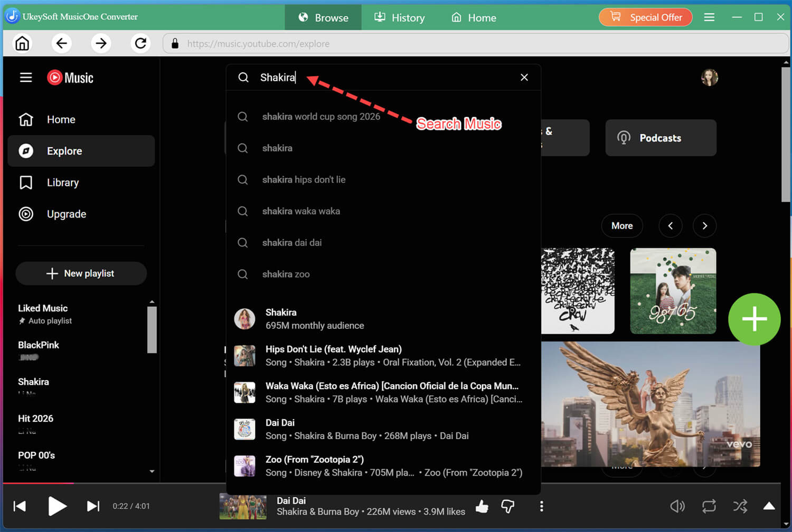Click the YouTube Music logo
The image size is (792, 532).
tap(70, 78)
